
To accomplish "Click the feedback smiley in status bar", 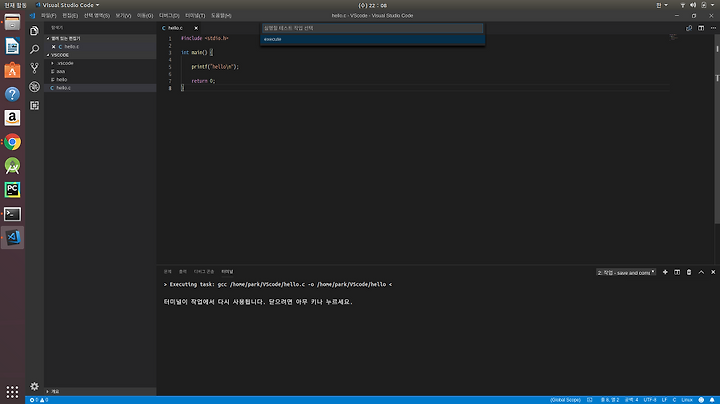I will [701, 400].
